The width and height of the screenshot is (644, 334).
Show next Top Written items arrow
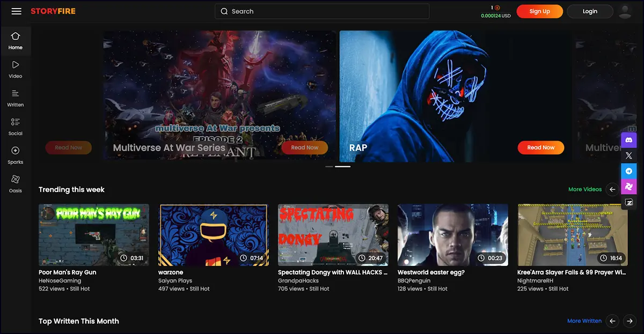click(630, 321)
